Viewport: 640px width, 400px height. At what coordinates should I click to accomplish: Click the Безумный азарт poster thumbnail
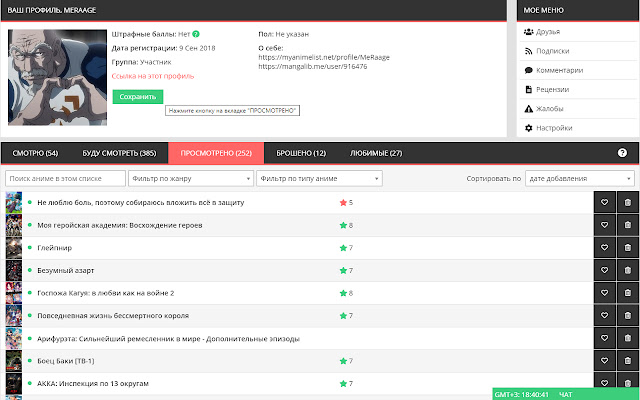[13, 270]
